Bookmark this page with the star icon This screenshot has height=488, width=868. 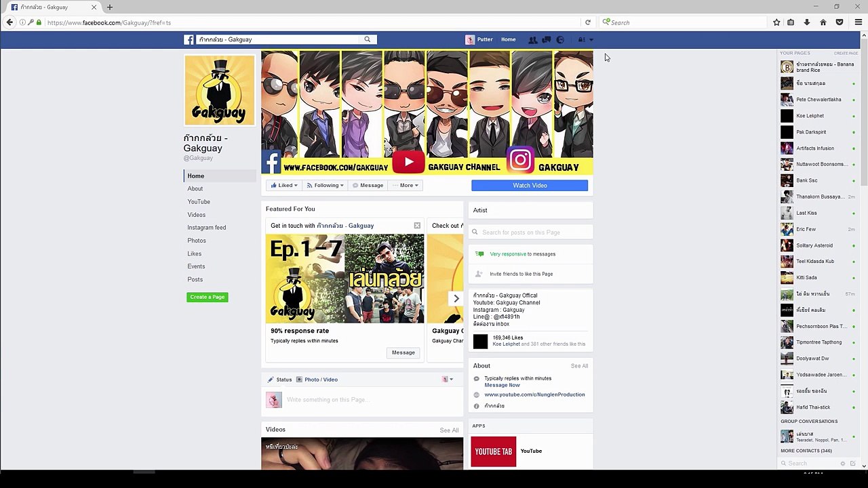tap(776, 22)
